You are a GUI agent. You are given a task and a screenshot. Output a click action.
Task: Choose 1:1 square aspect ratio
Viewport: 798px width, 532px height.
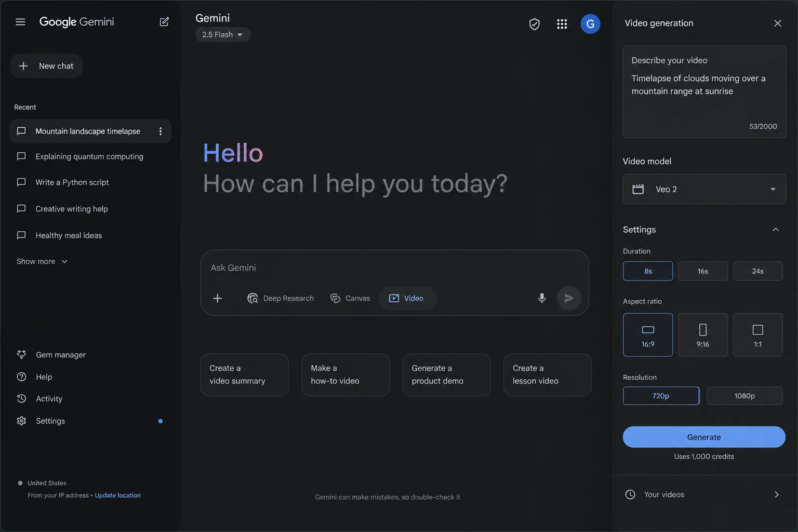pyautogui.click(x=758, y=335)
